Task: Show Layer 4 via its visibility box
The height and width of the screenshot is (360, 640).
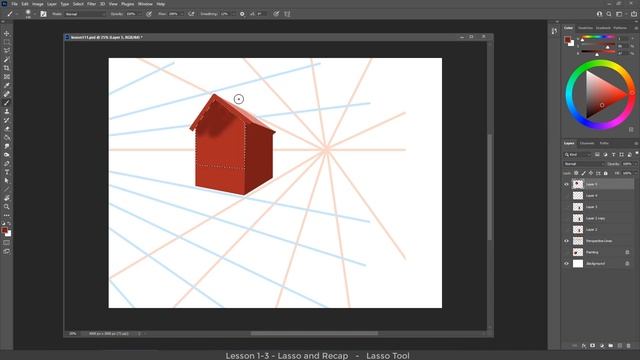Action: [x=567, y=196]
